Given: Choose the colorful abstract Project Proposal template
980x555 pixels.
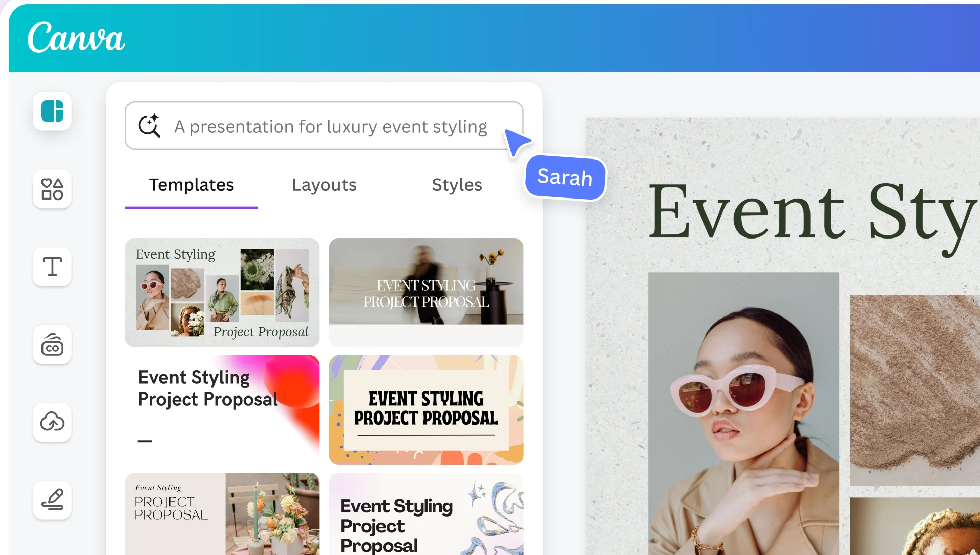Looking at the screenshot, I should [x=426, y=410].
